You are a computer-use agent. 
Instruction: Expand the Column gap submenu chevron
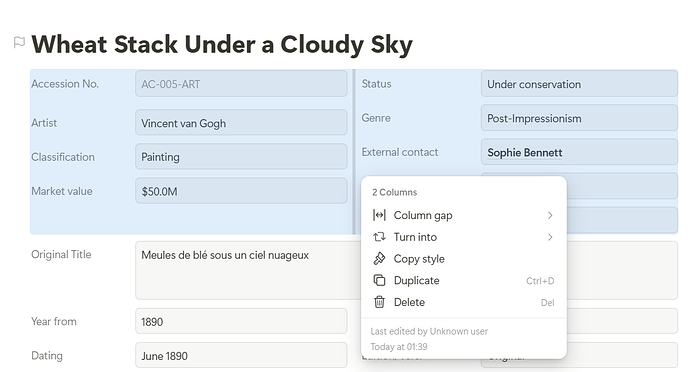(550, 215)
